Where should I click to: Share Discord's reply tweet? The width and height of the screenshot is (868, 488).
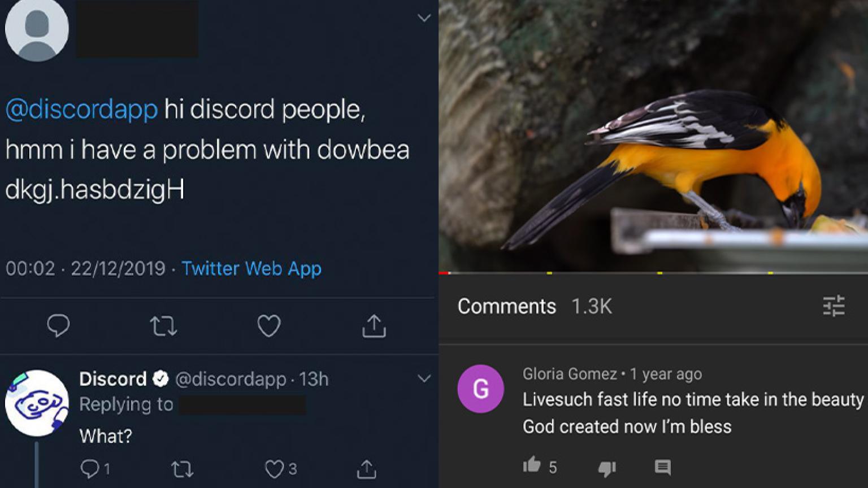(366, 469)
